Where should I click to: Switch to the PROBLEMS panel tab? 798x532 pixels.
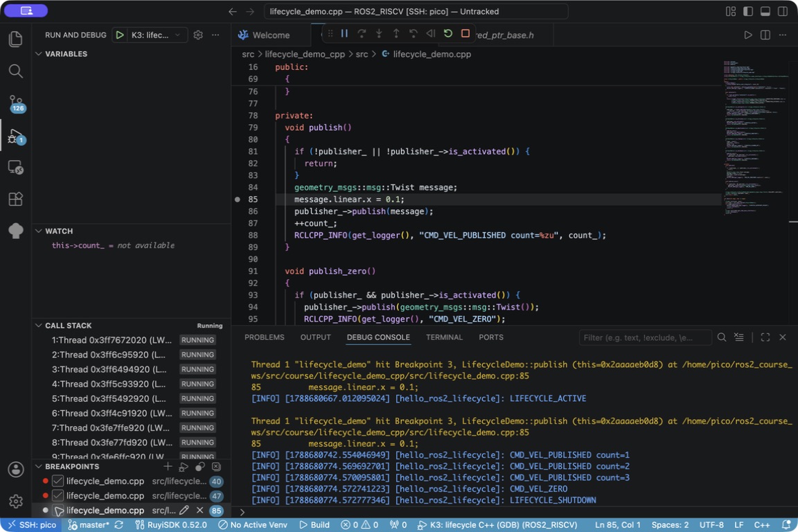tap(264, 337)
